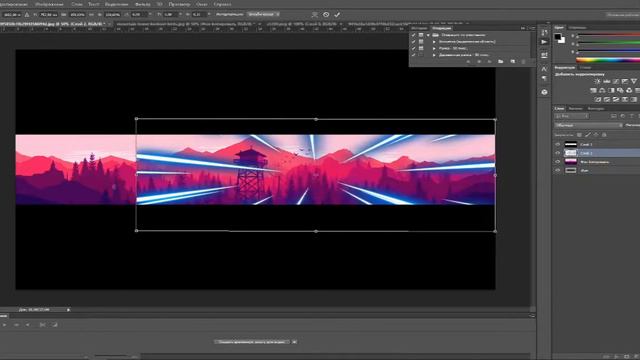
Task: Add a Channel Mixer adjustment layer
Action: [x=629, y=90]
